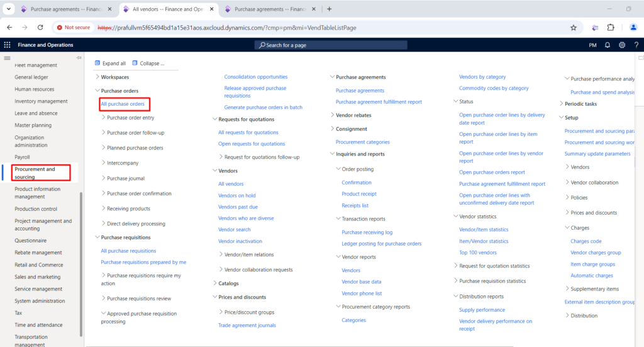Open Purchase agreements link

click(360, 91)
